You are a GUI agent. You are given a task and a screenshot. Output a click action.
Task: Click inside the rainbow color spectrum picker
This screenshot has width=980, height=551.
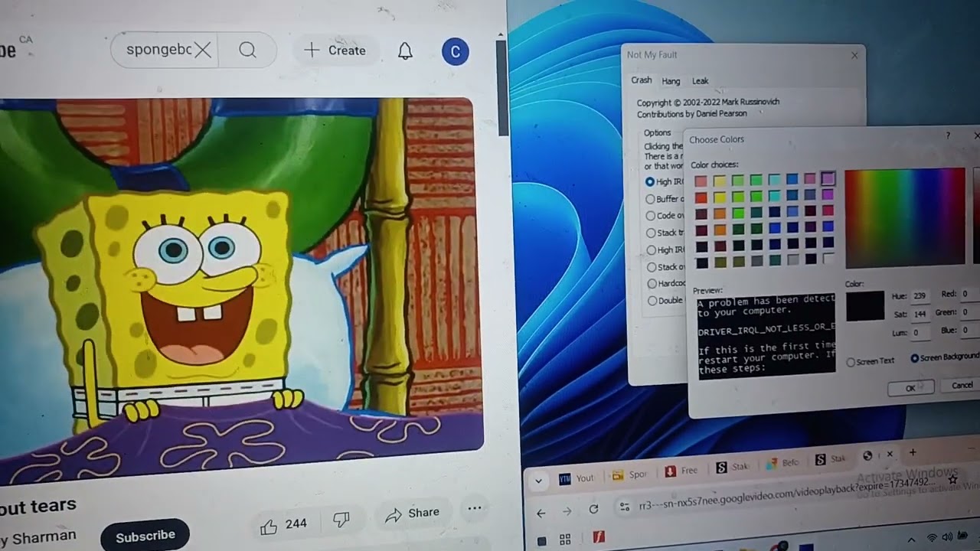click(905, 217)
